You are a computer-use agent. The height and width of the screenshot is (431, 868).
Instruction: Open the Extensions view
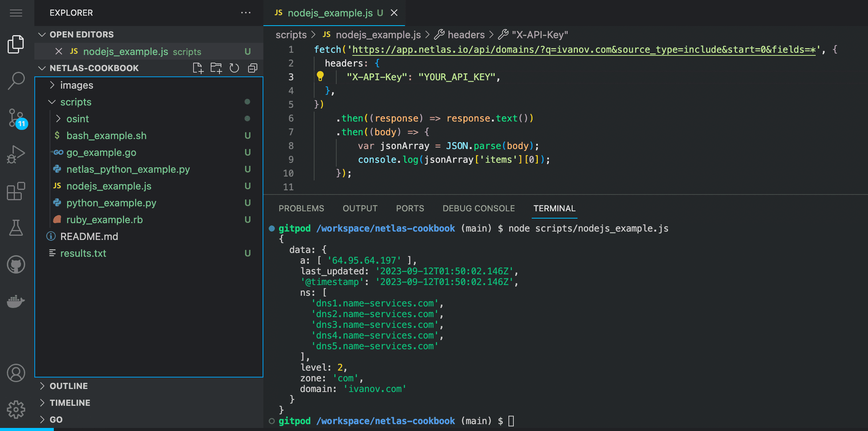tap(16, 191)
